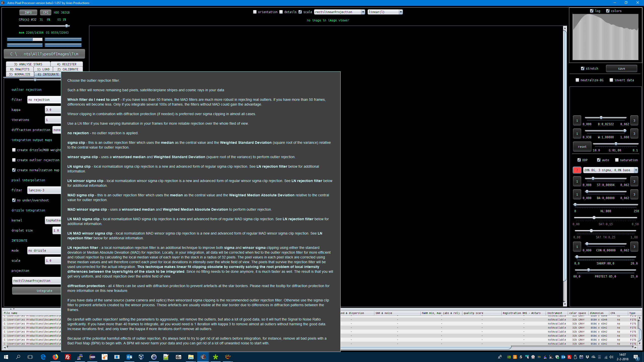Uncheck the log histogram checkbox
The height and width of the screenshot is (362, 644).
click(592, 11)
